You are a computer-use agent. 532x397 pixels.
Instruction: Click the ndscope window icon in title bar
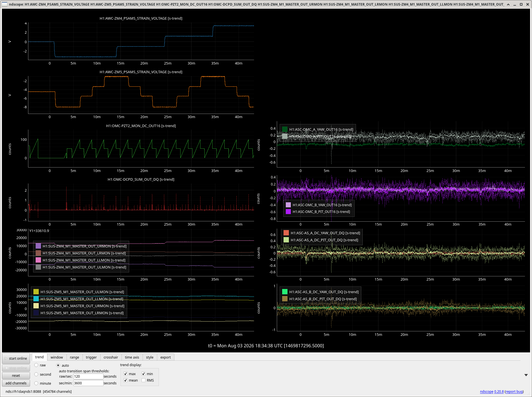click(x=4, y=4)
